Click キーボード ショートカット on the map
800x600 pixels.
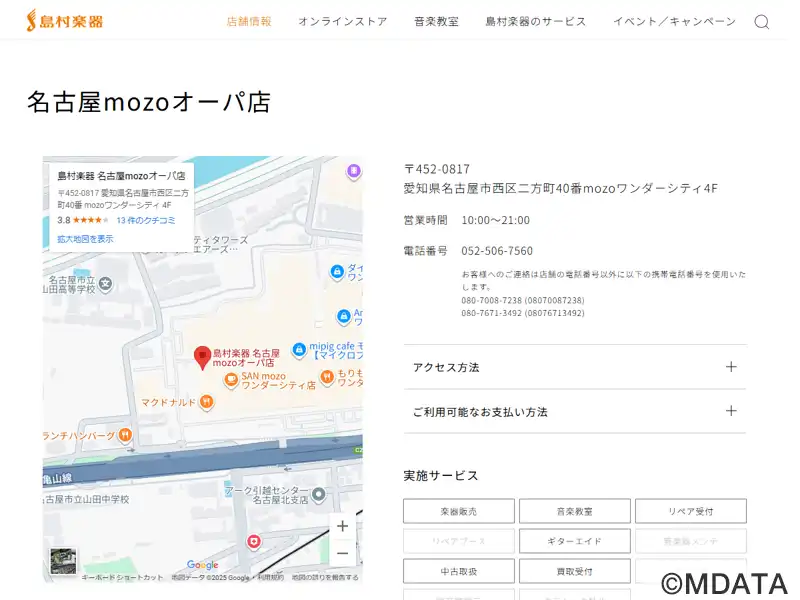pyautogui.click(x=122, y=578)
